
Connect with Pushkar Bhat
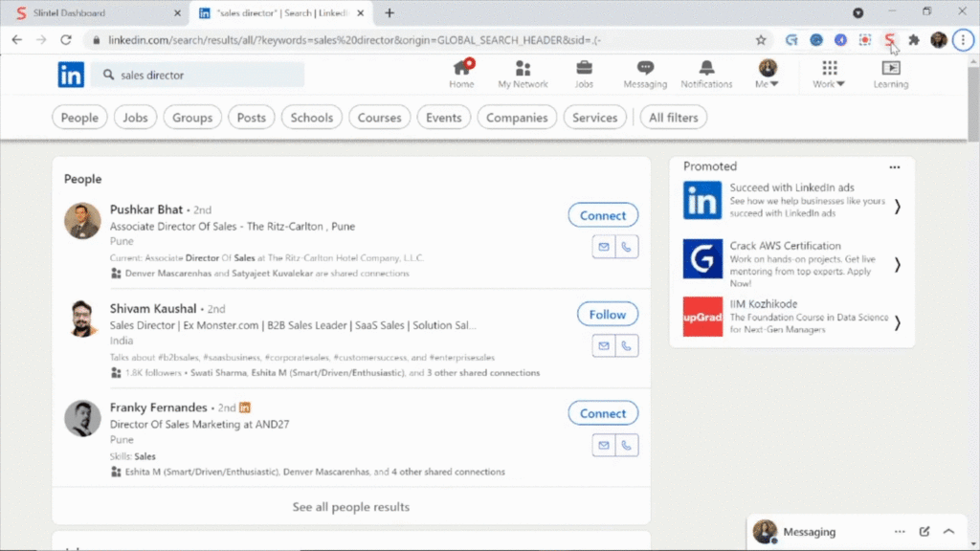coord(603,215)
